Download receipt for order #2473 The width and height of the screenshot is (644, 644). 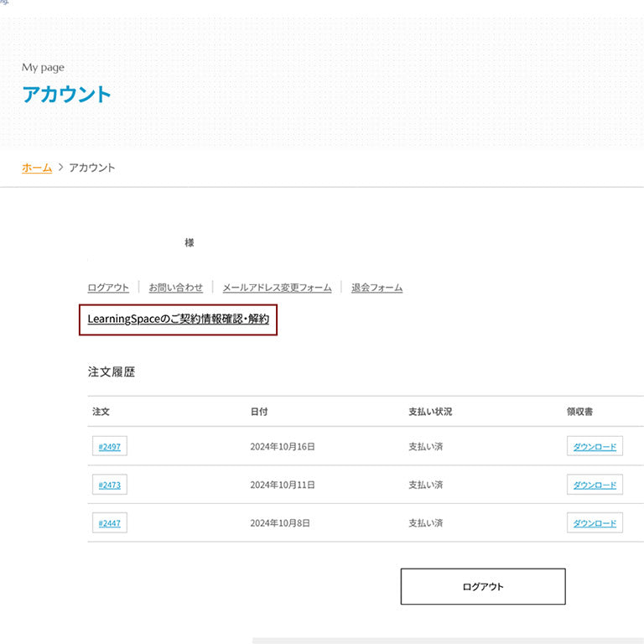(x=595, y=485)
